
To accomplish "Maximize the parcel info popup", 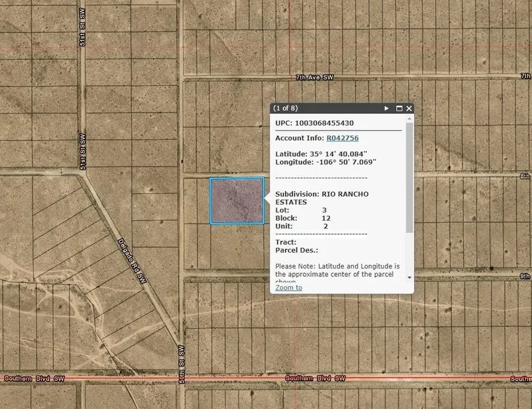I will tap(398, 109).
